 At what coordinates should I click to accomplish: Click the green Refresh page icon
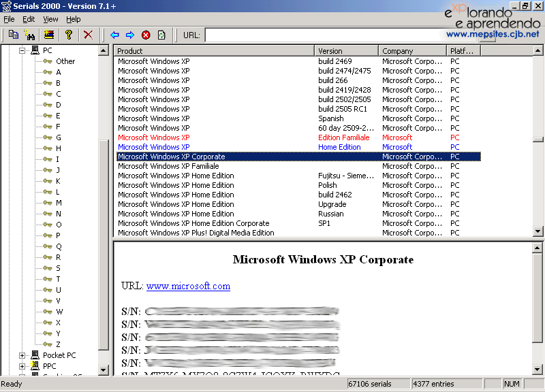161,35
